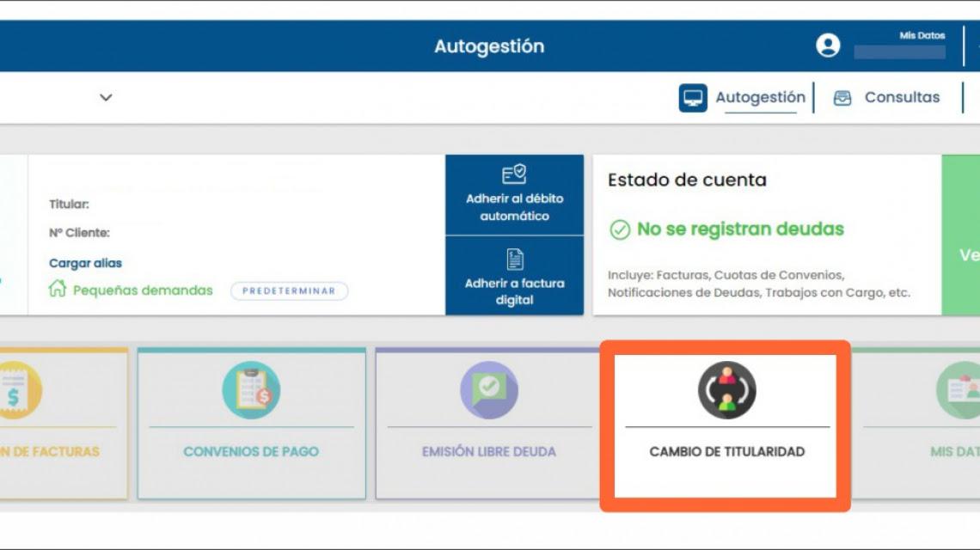Click the Consultas inbox icon
Viewport: 980px width, 550px height.
(x=842, y=98)
